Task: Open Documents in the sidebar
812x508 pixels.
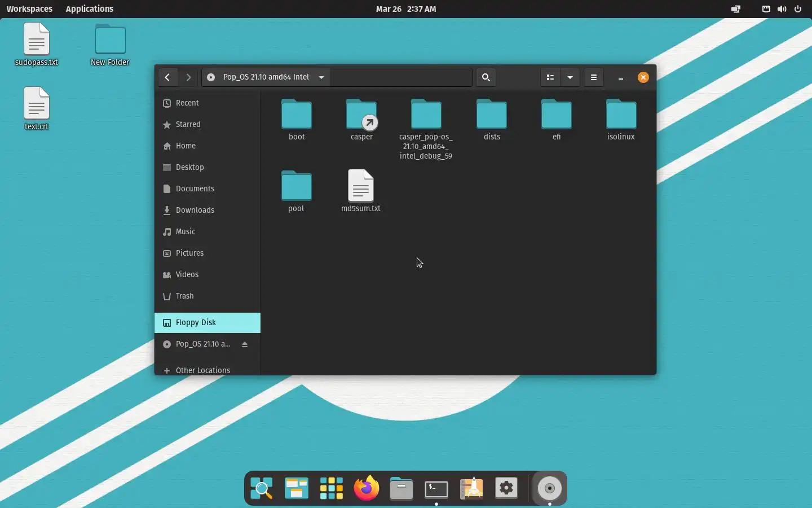Action: click(208, 189)
